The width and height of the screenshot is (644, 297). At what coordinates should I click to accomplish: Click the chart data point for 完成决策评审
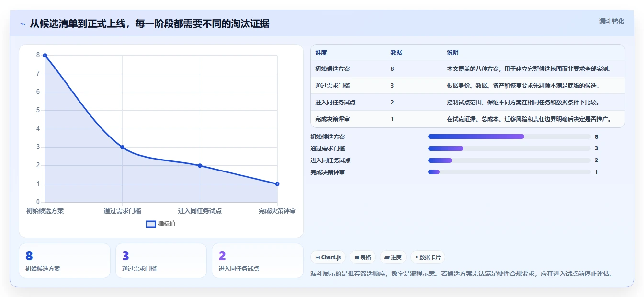277,184
